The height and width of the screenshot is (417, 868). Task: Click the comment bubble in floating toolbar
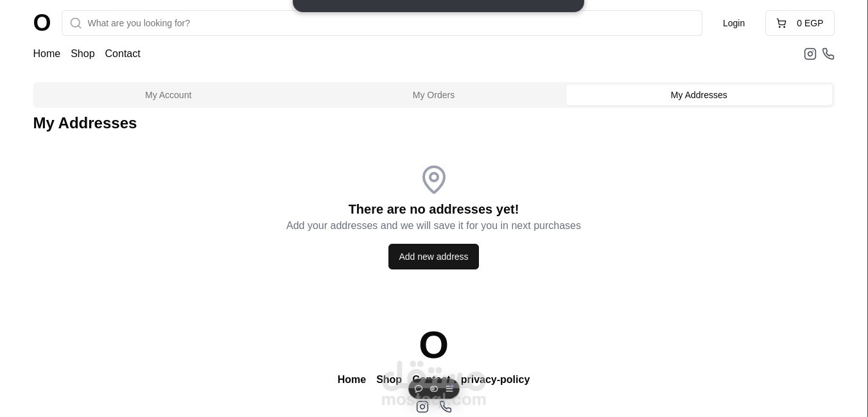pos(419,389)
